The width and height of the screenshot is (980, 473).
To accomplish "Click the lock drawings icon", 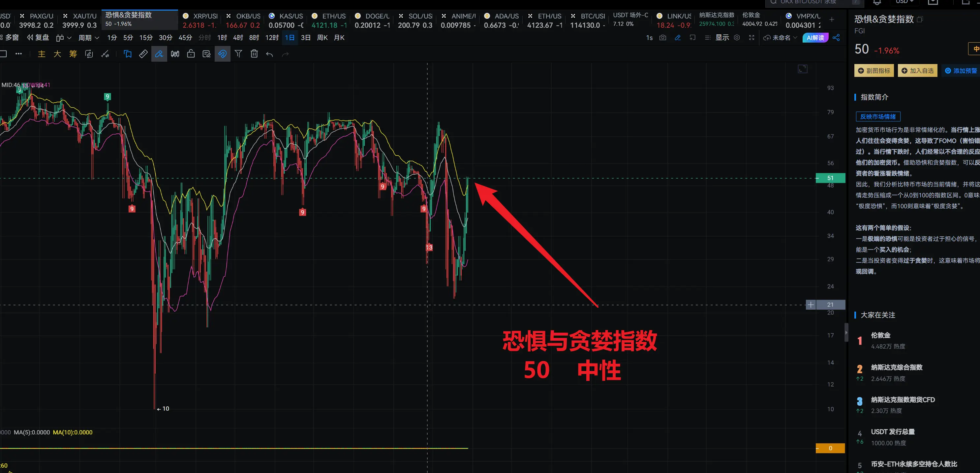I will (x=191, y=54).
